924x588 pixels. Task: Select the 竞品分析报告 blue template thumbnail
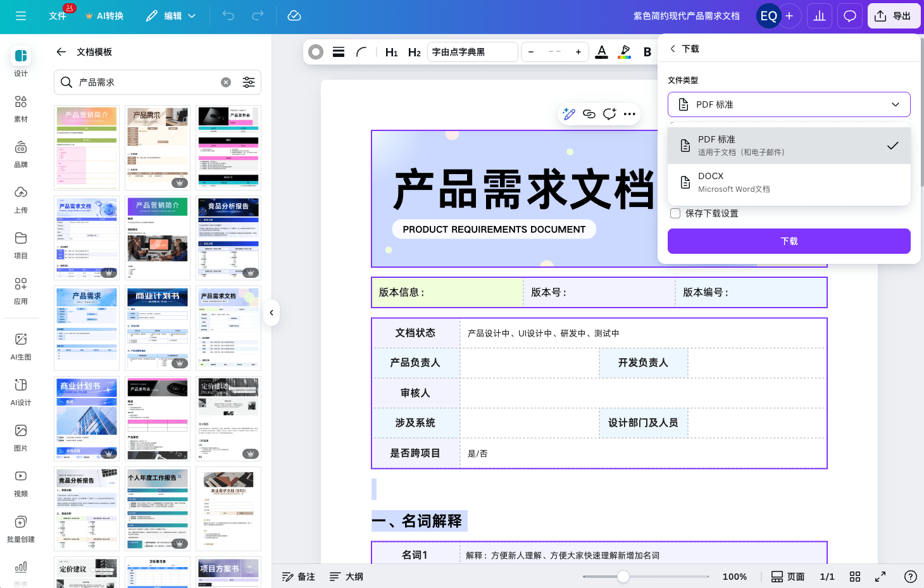228,238
